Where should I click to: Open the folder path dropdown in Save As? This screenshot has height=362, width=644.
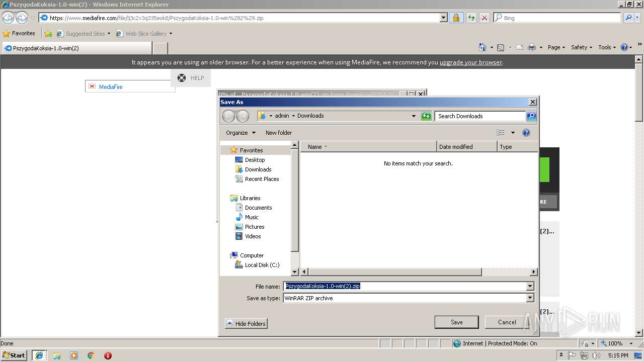[414, 116]
